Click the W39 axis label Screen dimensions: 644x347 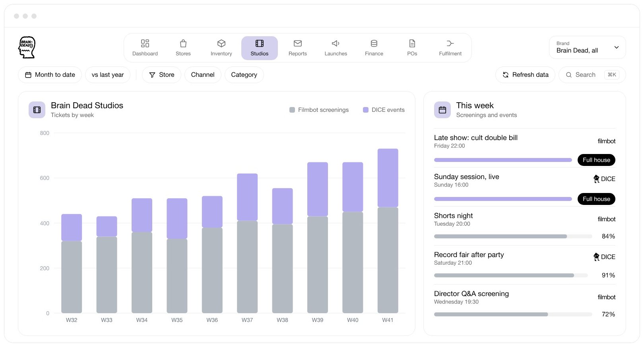pos(318,320)
